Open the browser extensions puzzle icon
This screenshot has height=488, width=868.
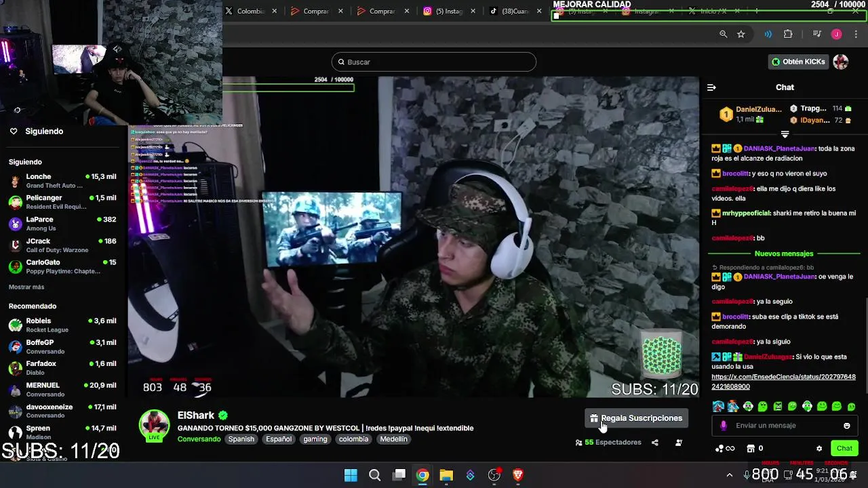[x=788, y=34]
